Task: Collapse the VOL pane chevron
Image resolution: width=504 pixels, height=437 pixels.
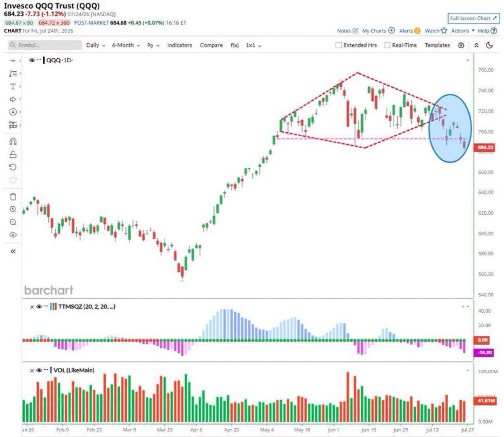Action: point(468,370)
